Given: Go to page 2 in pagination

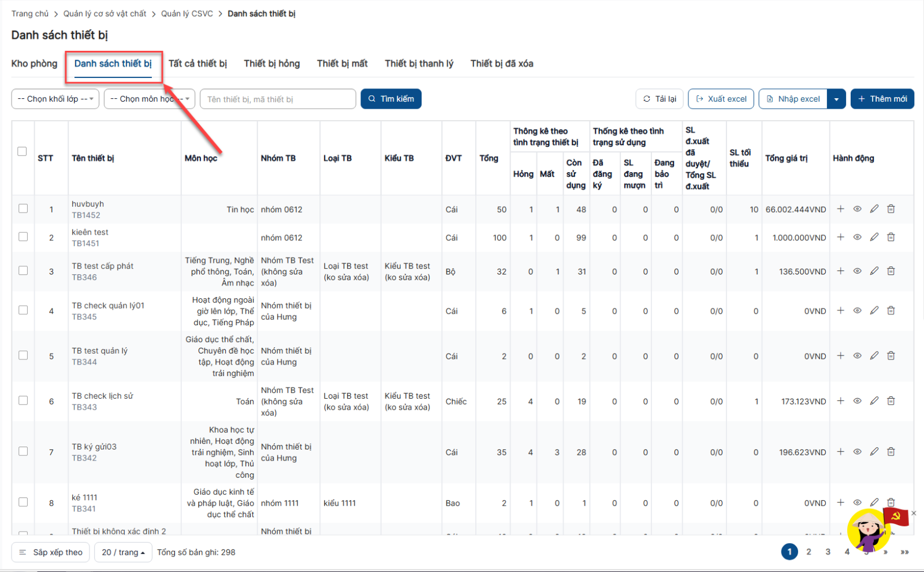Looking at the screenshot, I should 808,552.
